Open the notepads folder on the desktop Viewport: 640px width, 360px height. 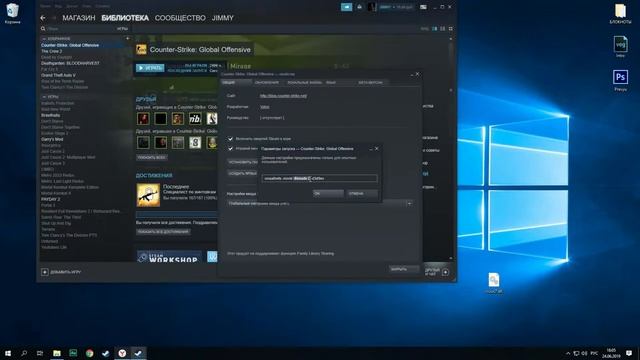coord(620,13)
